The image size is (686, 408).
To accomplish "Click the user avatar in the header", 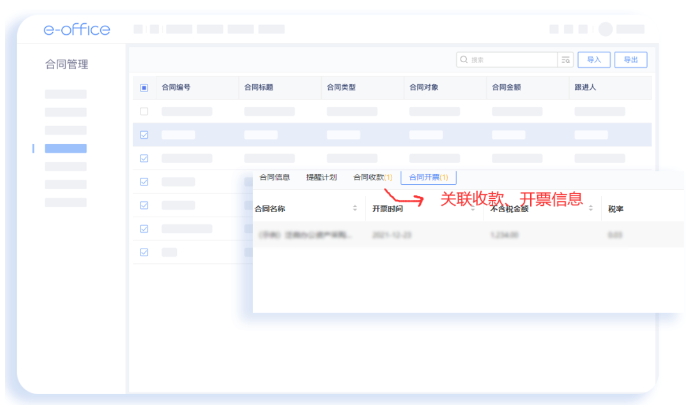I will [605, 30].
